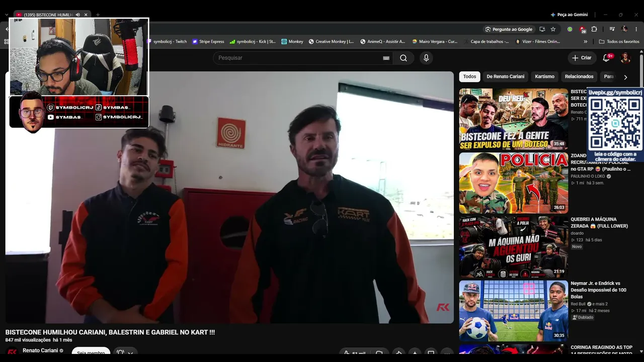The image size is (644, 362).
Task: Switch to the BISTECONE HUMILHOU browser tab
Action: click(x=48, y=15)
